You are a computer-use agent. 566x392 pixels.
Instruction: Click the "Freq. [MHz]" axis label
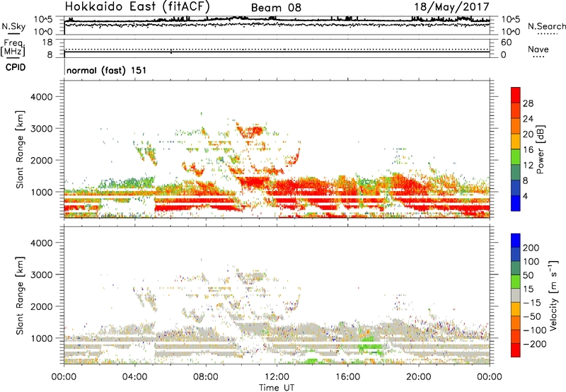13,47
